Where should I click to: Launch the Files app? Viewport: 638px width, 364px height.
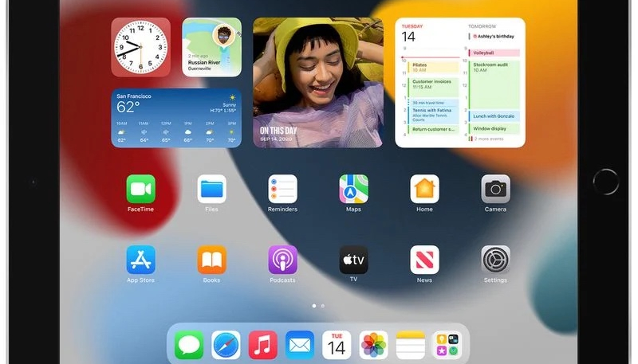click(x=211, y=190)
